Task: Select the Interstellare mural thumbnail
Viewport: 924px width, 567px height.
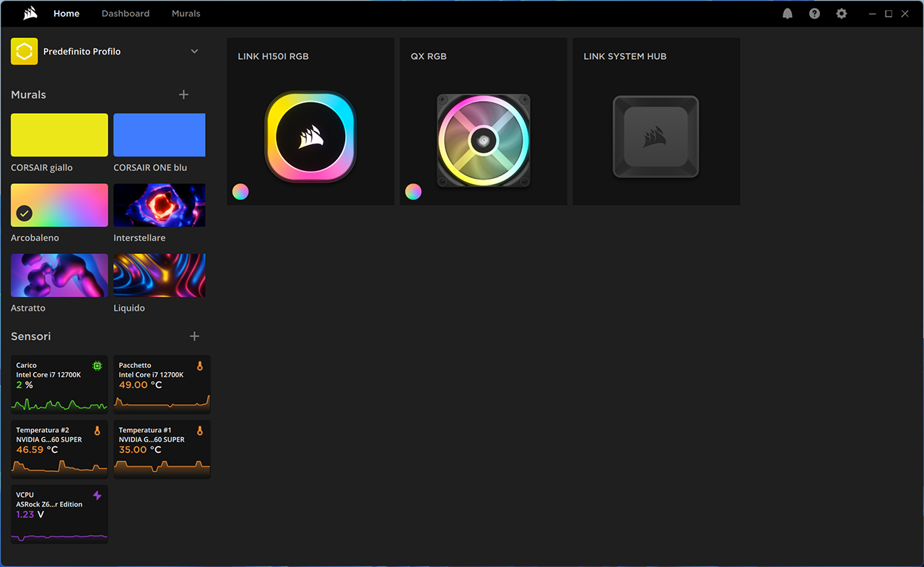Action: click(160, 205)
